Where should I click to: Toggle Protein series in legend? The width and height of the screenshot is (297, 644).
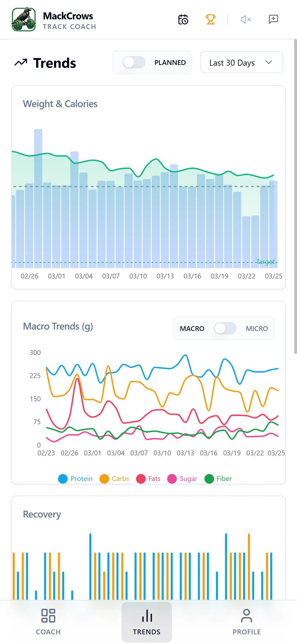[76, 479]
